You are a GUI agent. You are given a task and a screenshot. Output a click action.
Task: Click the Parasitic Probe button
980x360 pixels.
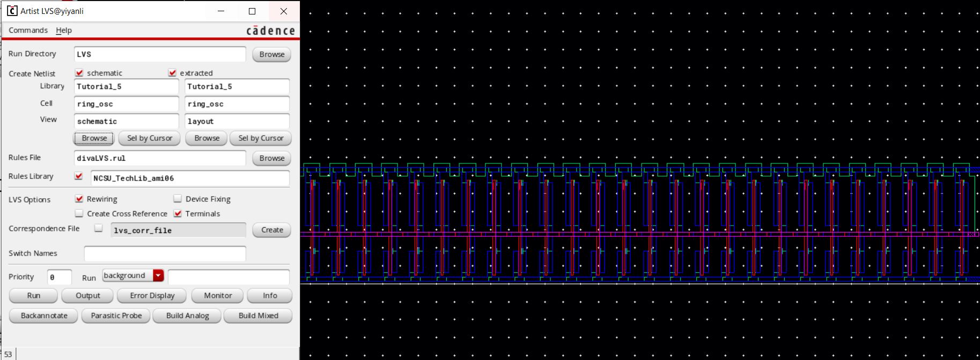pyautogui.click(x=116, y=316)
